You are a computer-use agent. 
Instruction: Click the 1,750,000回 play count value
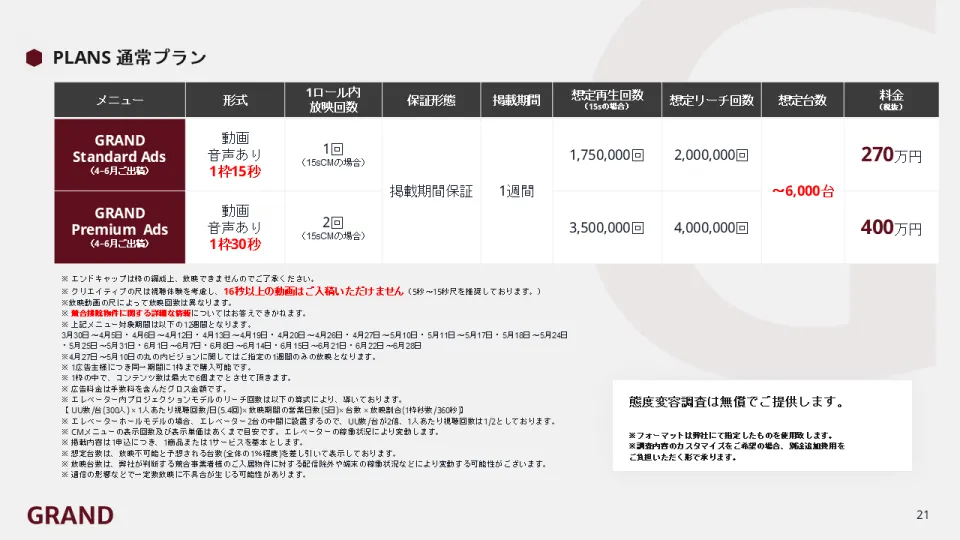tap(606, 155)
